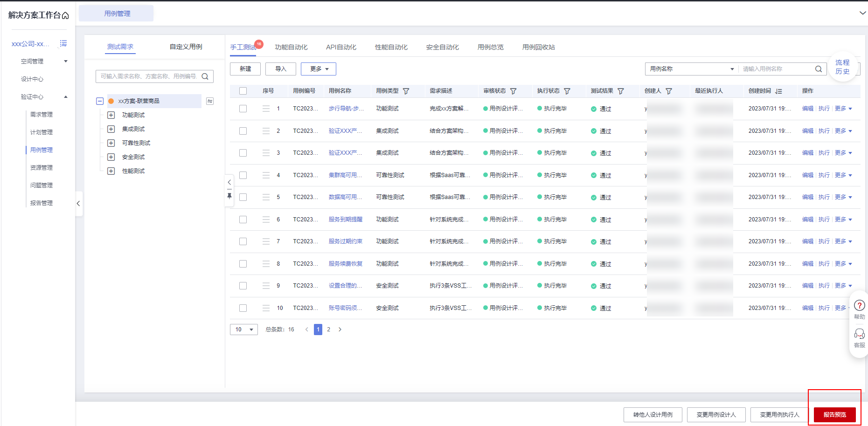Screen dimensions: 868x426
Task: Click the drag handle icon of row 7
Action: click(x=266, y=241)
